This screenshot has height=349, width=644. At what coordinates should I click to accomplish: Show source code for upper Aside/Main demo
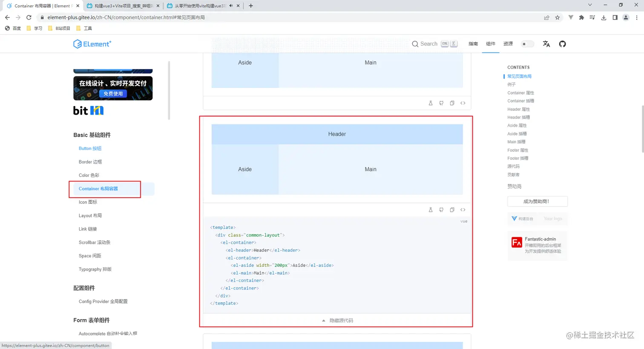click(463, 103)
